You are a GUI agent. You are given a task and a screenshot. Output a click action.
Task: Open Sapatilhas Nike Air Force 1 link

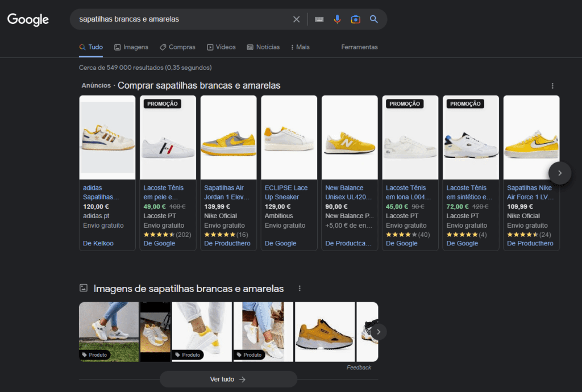click(x=530, y=193)
